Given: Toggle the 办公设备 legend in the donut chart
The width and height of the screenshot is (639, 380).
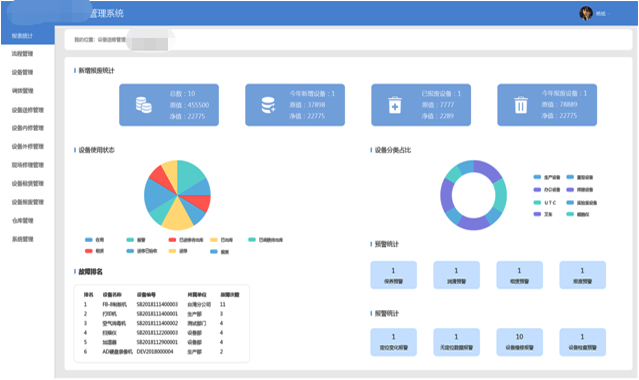Looking at the screenshot, I should coord(547,190).
